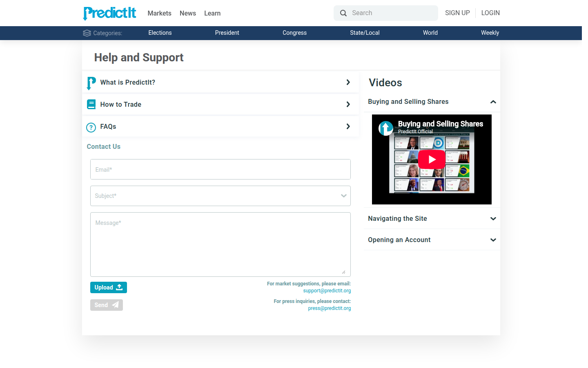Click the question mark icon beside FAQs

point(91,127)
